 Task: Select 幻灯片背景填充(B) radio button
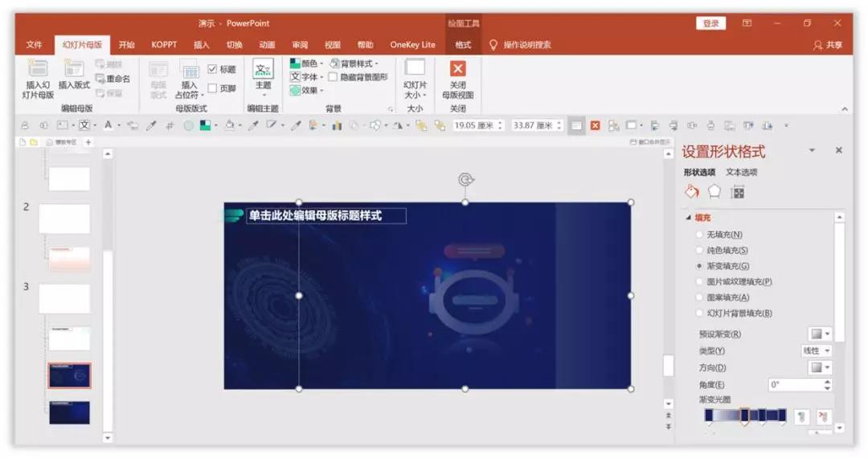pyautogui.click(x=699, y=313)
